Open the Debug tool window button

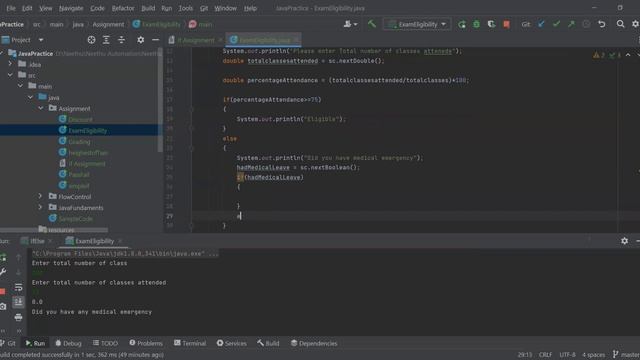[69, 343]
